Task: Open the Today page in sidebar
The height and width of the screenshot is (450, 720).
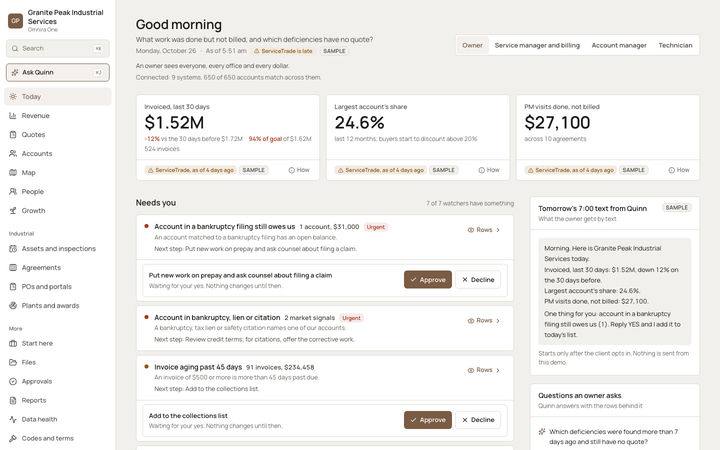Action: [58, 96]
